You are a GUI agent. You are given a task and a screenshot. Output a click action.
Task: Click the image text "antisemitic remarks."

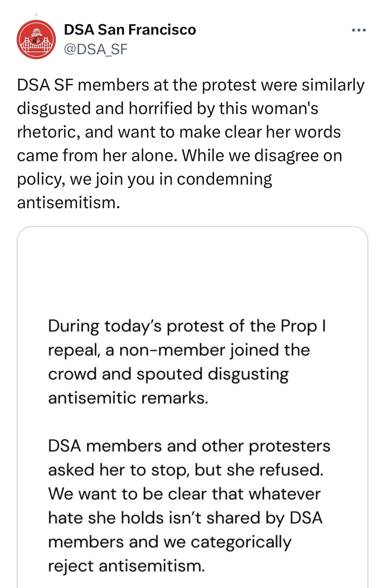coord(128,398)
